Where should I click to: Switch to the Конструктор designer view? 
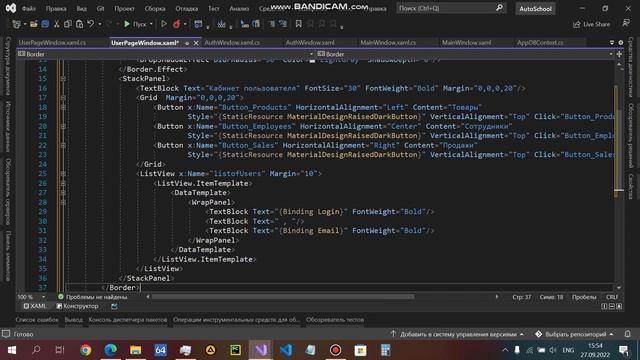(x=78, y=306)
